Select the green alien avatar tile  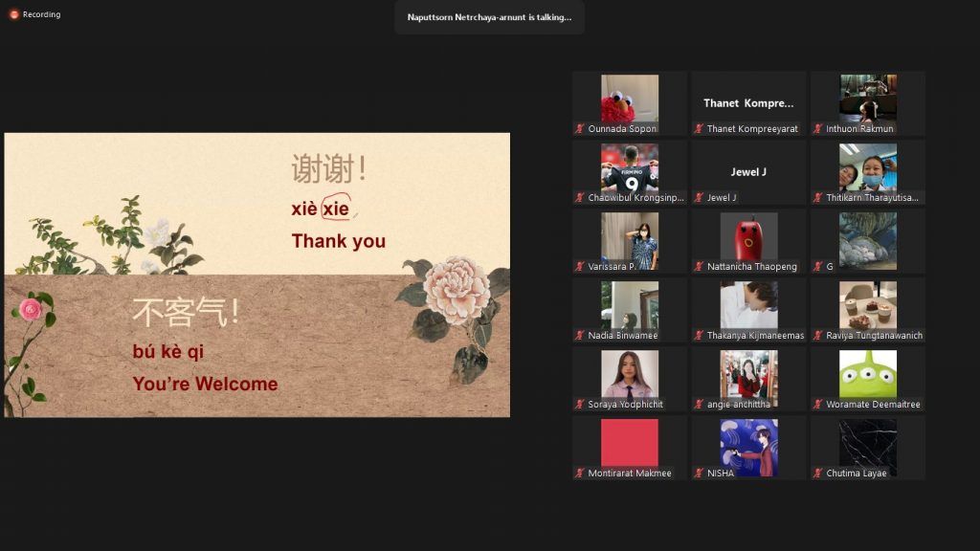(867, 374)
